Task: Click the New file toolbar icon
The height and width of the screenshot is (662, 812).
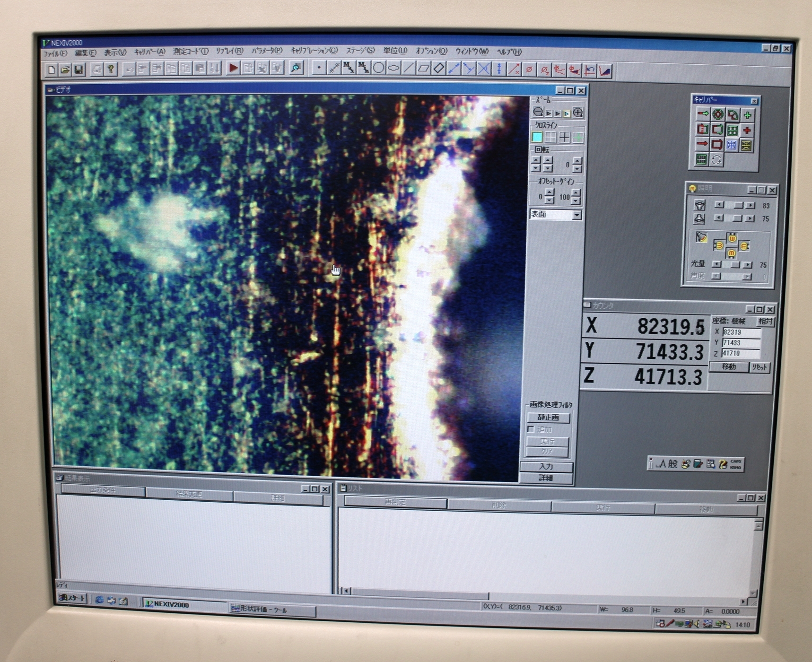Action: click(x=52, y=70)
